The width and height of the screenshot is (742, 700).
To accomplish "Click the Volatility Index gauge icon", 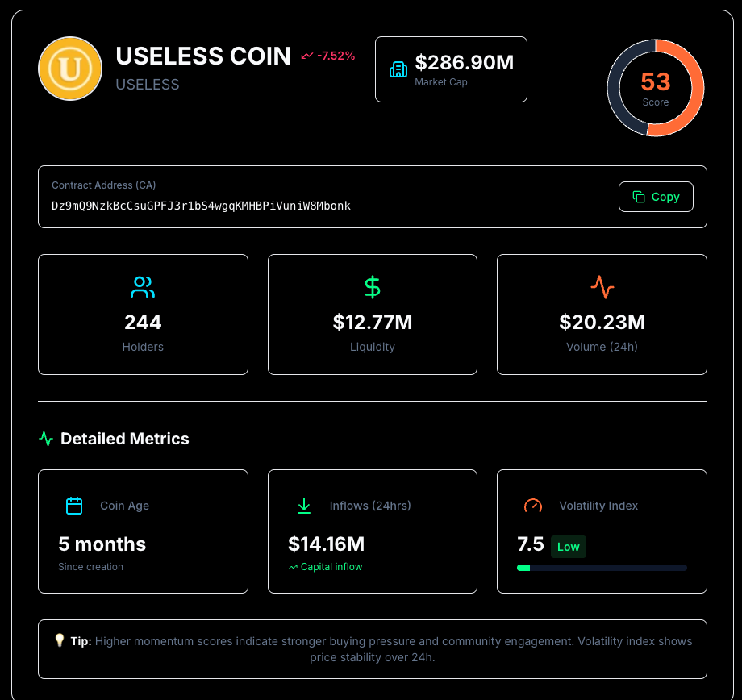I will click(x=533, y=506).
